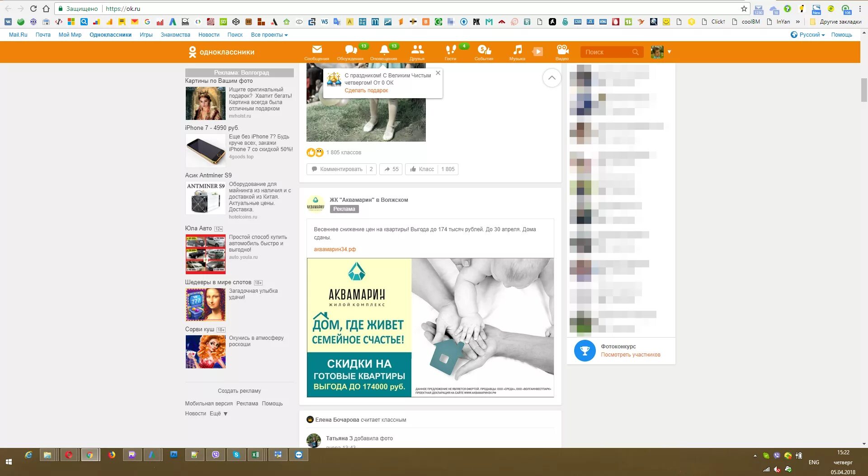Image resolution: width=868 pixels, height=476 pixels.
Task: Click Посмотреть участников link
Action: click(630, 355)
